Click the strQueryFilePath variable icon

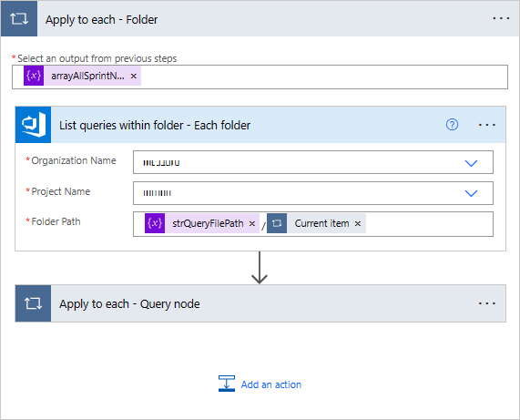click(155, 223)
